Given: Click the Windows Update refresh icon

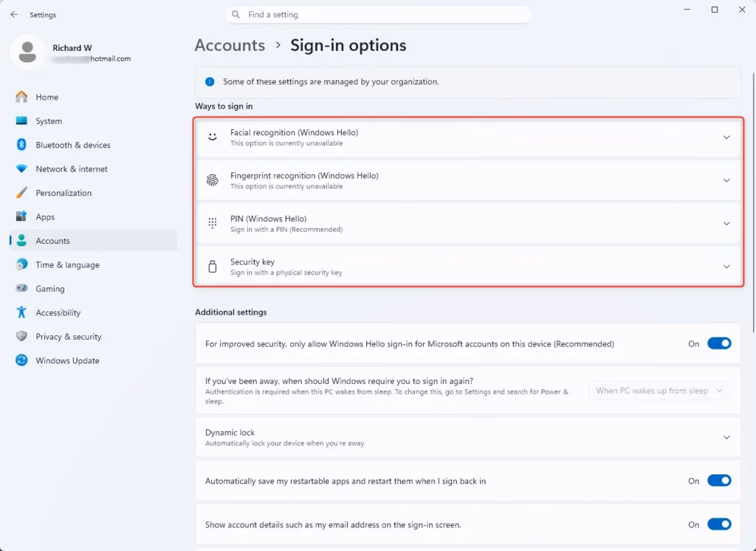Looking at the screenshot, I should (x=21, y=360).
